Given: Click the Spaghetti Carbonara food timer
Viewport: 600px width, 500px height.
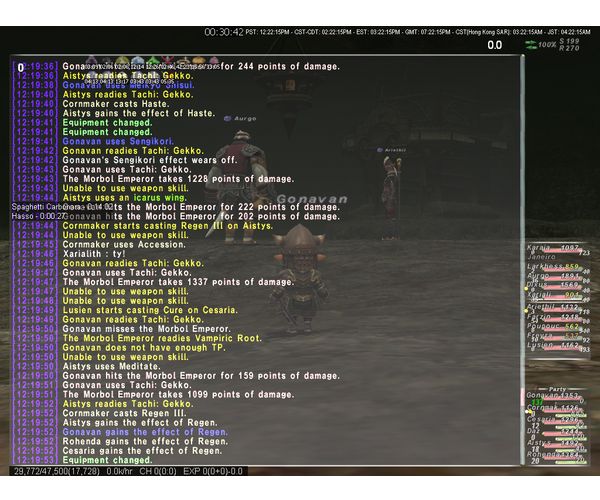Looking at the screenshot, I should [x=62, y=207].
